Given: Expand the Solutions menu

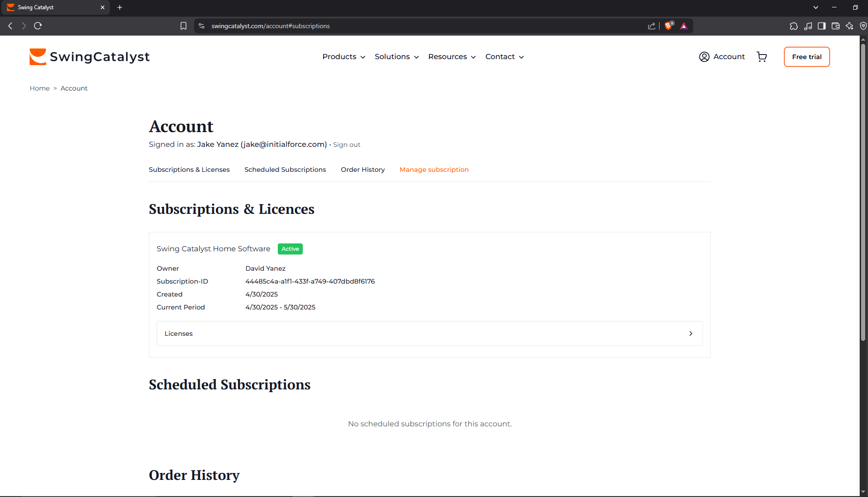Looking at the screenshot, I should [x=397, y=57].
